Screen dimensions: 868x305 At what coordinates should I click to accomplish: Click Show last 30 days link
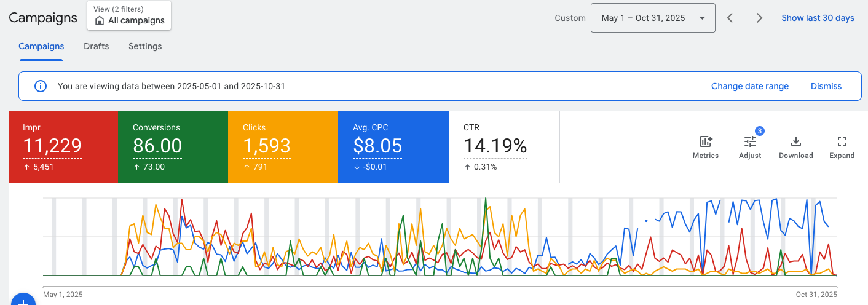(x=818, y=18)
